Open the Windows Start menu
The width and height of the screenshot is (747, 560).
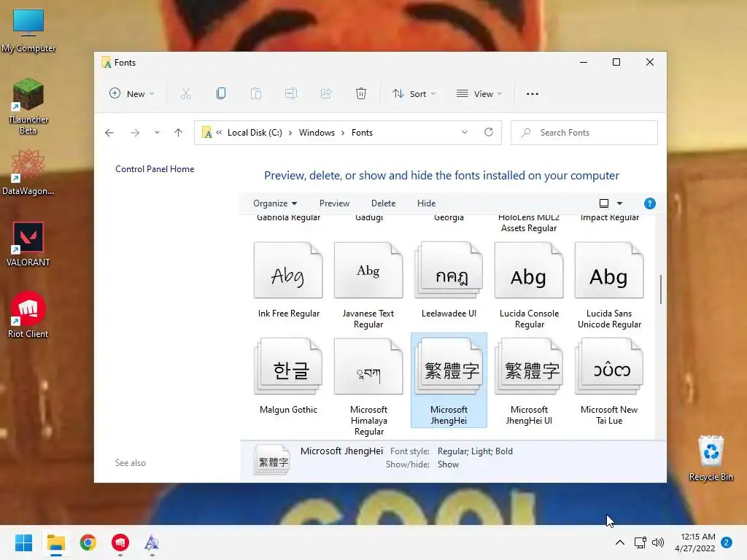pos(23,542)
